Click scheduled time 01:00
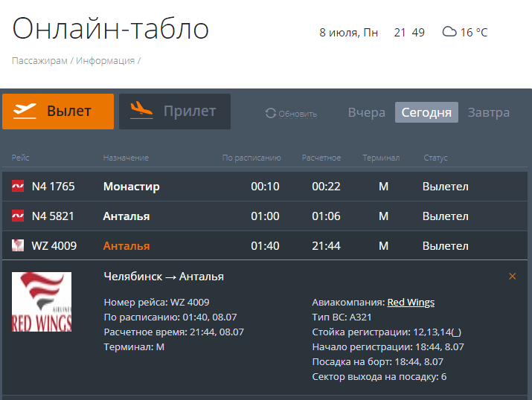This screenshot has height=400, width=532. pos(265,216)
